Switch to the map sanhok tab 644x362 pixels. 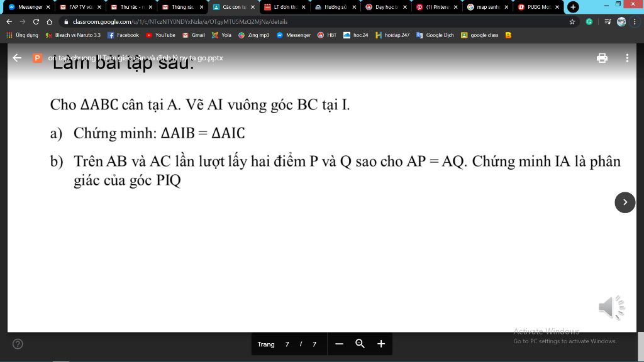click(x=488, y=7)
